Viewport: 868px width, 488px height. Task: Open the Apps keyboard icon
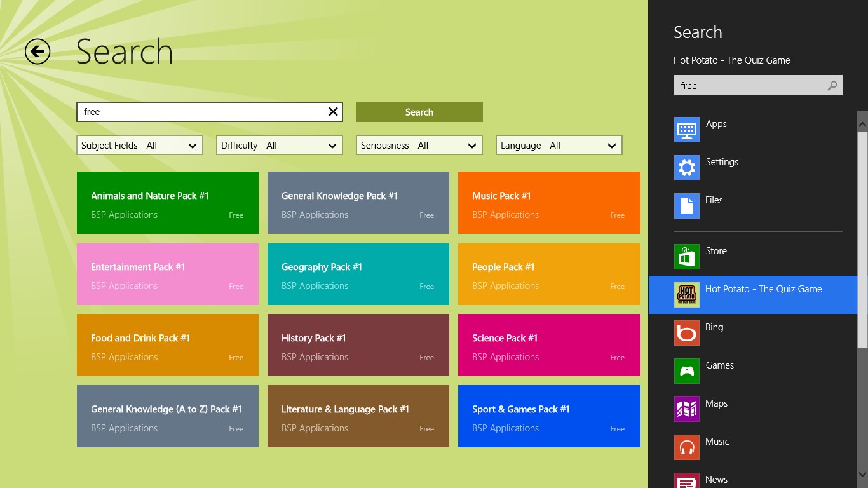click(x=687, y=130)
